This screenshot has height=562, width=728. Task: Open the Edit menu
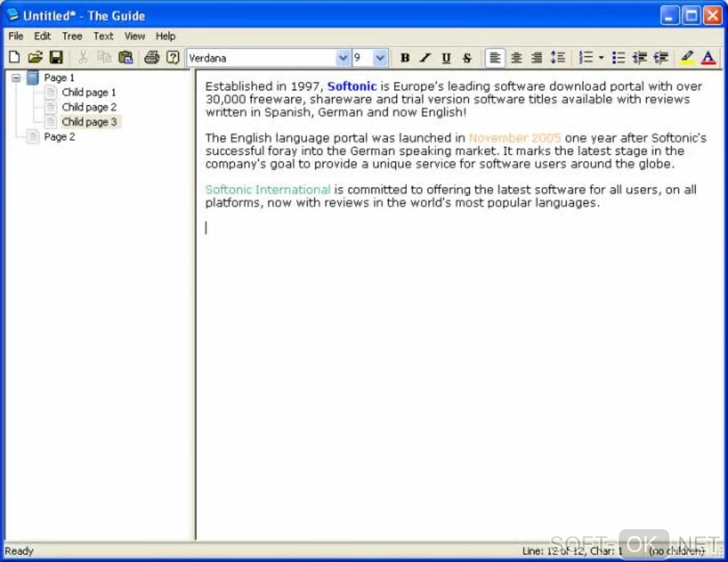pyautogui.click(x=42, y=36)
